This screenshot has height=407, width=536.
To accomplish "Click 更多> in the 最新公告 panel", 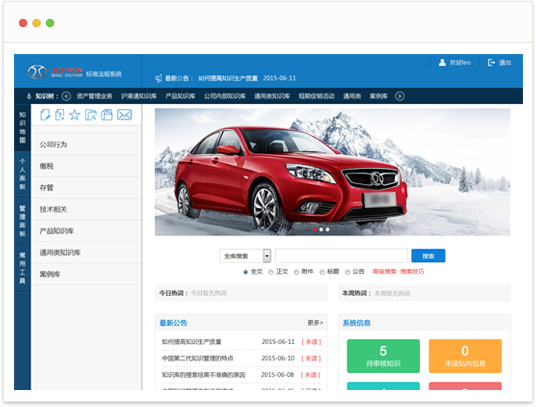I will pyautogui.click(x=315, y=323).
